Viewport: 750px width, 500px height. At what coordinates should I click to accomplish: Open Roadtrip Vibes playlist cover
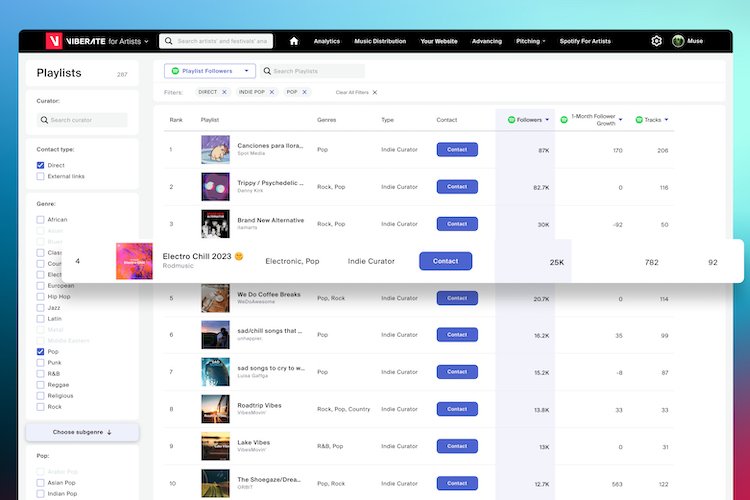(215, 409)
